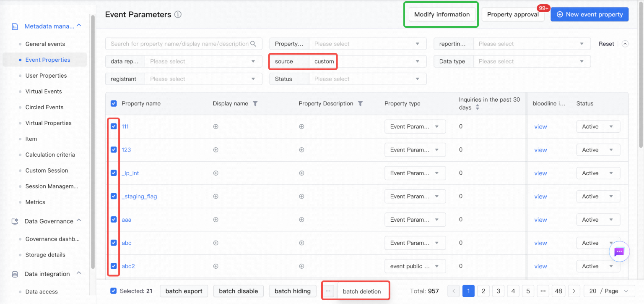
Task: Open Active status dropdown for aaa row
Action: coord(598,220)
